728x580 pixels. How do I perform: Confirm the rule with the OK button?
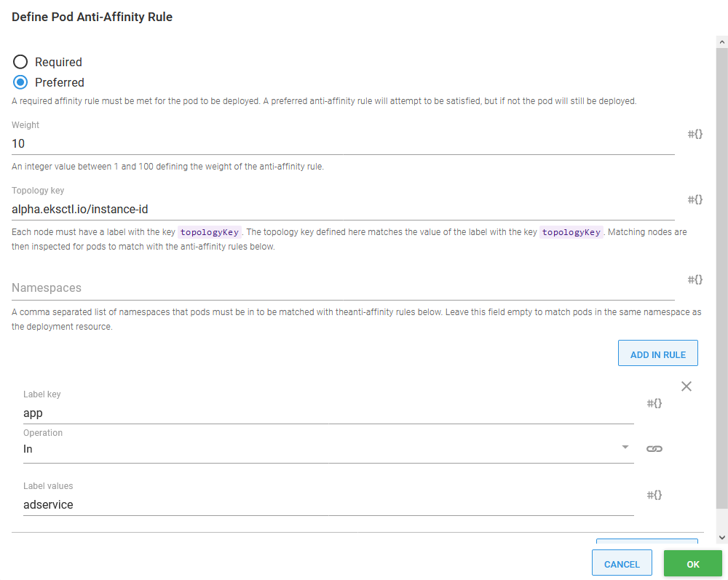[692, 563]
